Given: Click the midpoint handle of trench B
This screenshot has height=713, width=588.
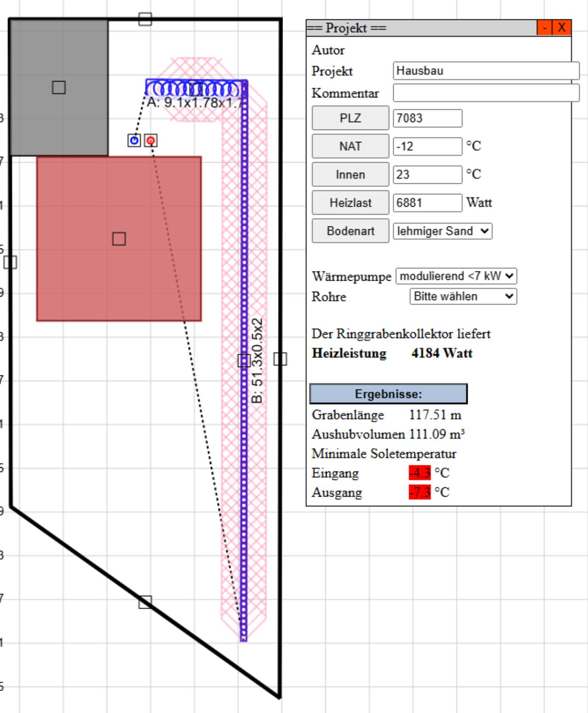Looking at the screenshot, I should tap(244, 361).
